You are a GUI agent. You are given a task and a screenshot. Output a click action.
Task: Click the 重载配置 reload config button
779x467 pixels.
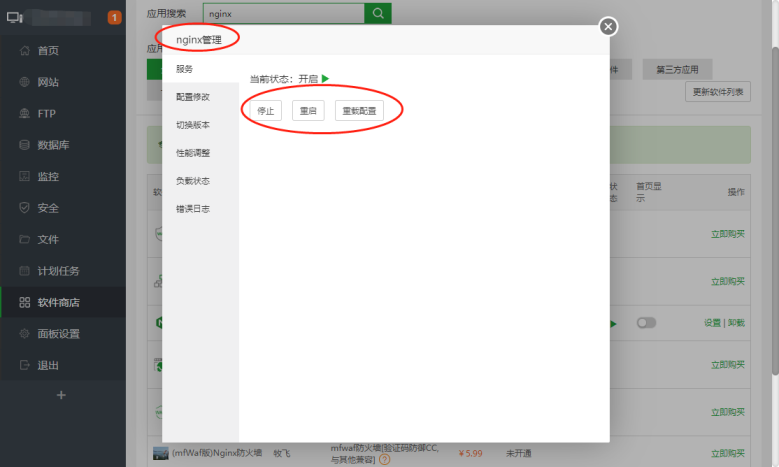[x=359, y=111]
